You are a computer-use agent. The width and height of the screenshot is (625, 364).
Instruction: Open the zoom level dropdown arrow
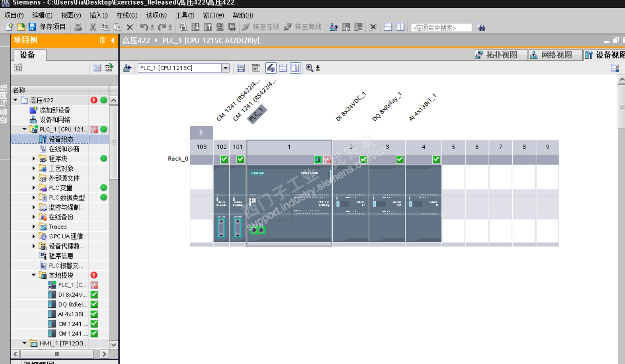point(318,68)
